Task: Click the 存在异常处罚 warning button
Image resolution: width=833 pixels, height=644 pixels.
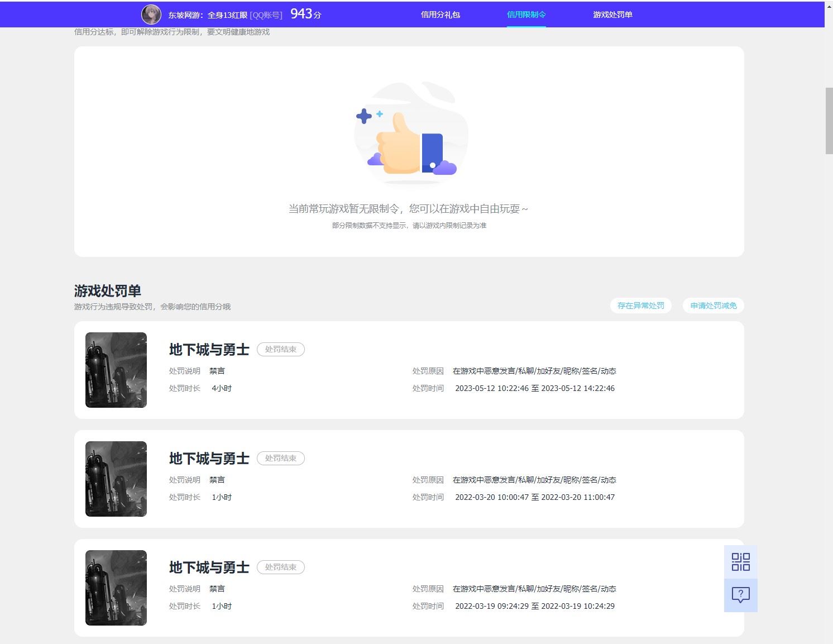Action: point(640,306)
